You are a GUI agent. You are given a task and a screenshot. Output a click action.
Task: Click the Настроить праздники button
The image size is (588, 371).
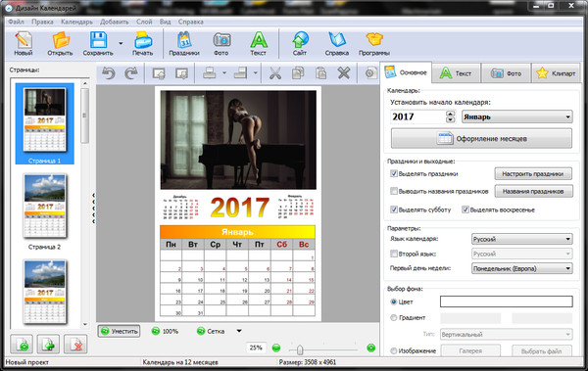[533, 174]
